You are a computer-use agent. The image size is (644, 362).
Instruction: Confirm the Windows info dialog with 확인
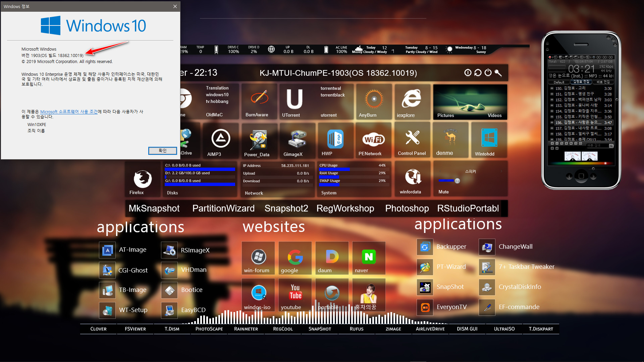click(163, 151)
